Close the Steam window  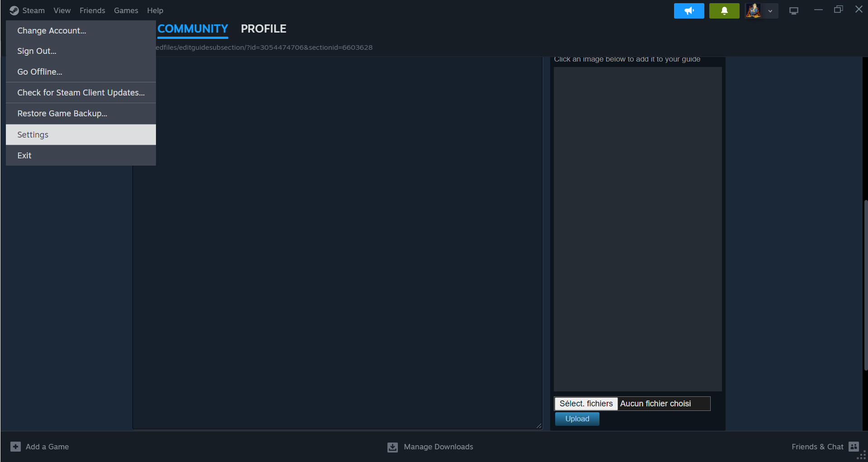859,10
